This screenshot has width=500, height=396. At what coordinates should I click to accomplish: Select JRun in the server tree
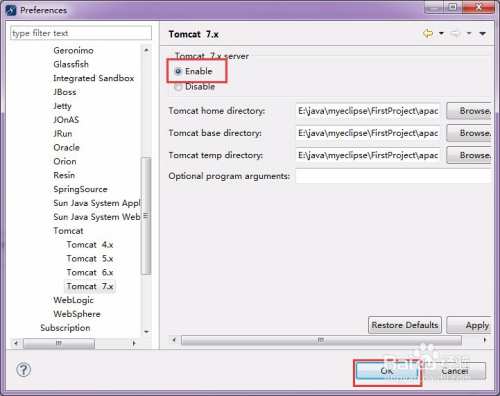click(63, 134)
